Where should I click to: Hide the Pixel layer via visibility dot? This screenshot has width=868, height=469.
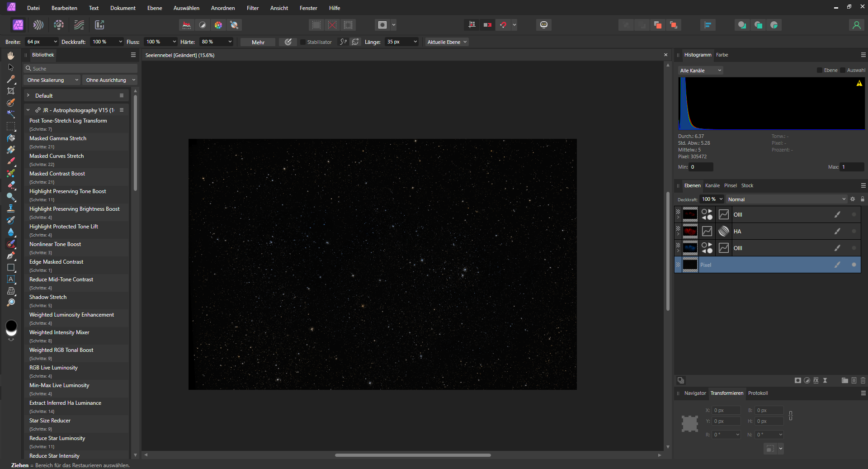[x=854, y=265]
